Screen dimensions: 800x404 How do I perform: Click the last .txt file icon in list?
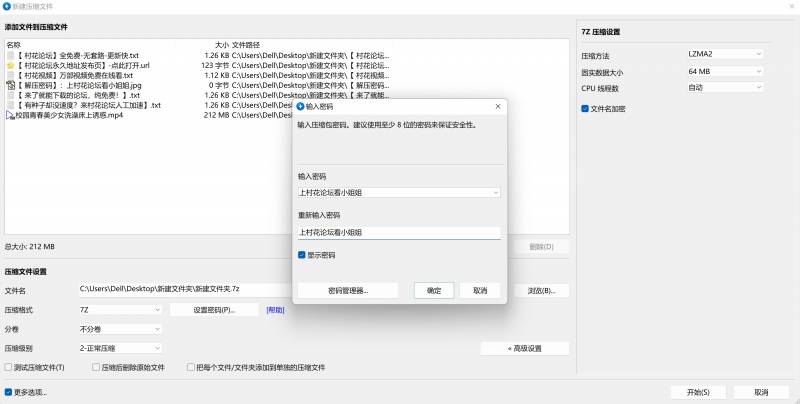click(x=10, y=105)
